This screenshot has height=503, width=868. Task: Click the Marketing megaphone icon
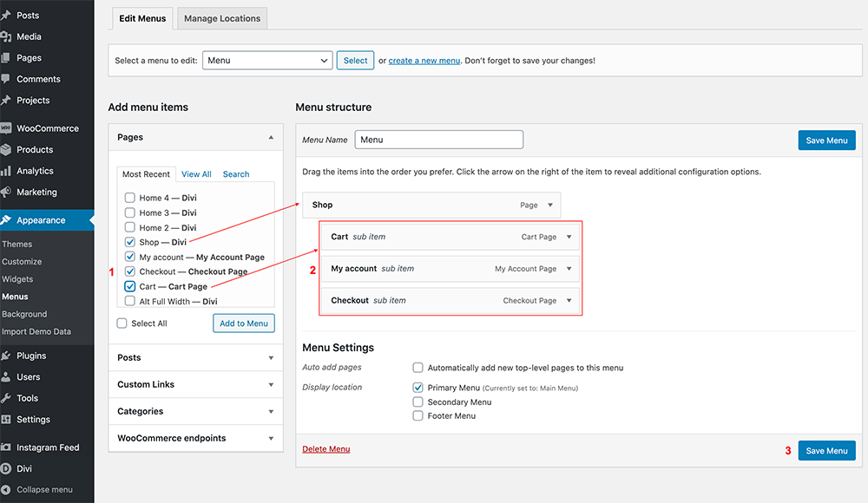(x=5, y=192)
